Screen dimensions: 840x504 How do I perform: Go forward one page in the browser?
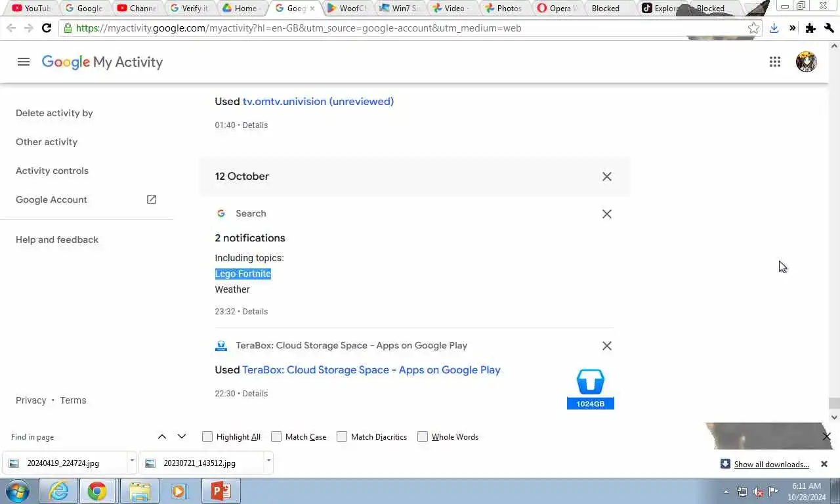pyautogui.click(x=28, y=28)
